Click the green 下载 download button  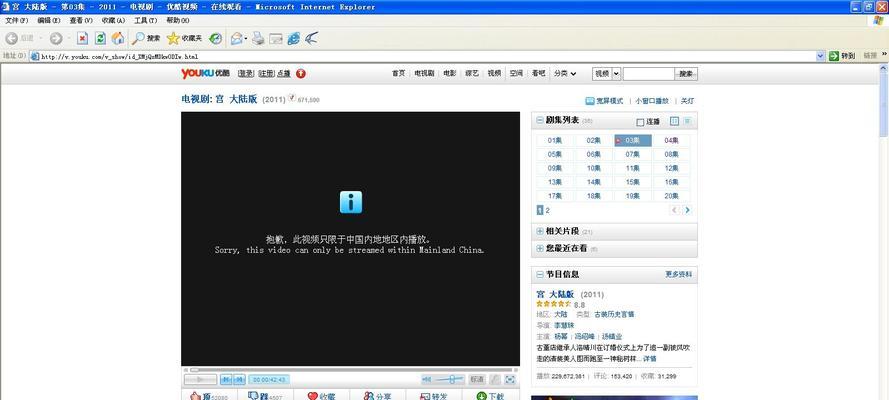[x=490, y=397]
